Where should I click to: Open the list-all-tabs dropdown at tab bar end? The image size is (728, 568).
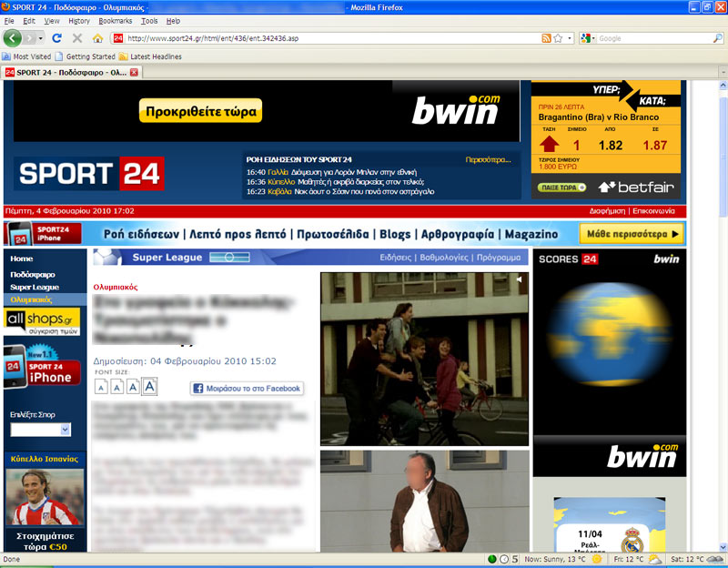(x=723, y=73)
